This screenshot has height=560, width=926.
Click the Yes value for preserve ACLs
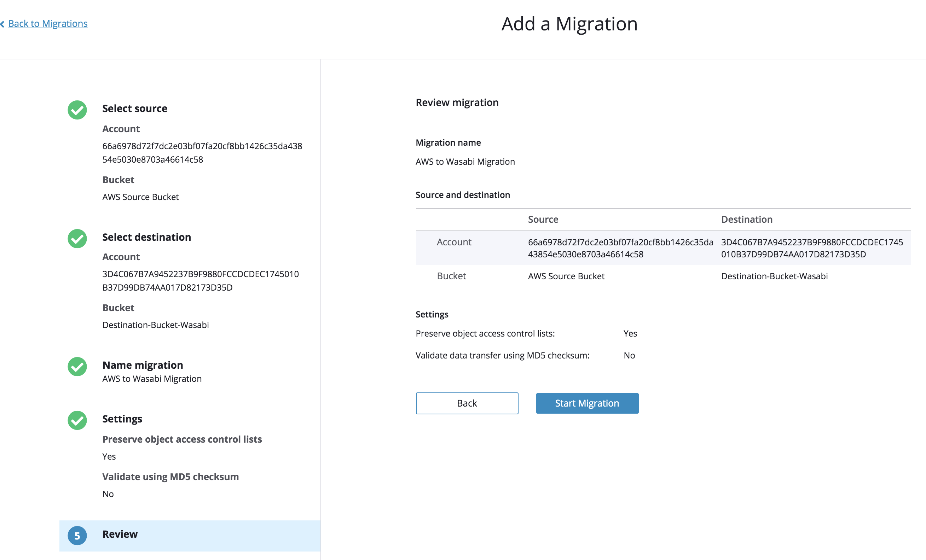[630, 333]
